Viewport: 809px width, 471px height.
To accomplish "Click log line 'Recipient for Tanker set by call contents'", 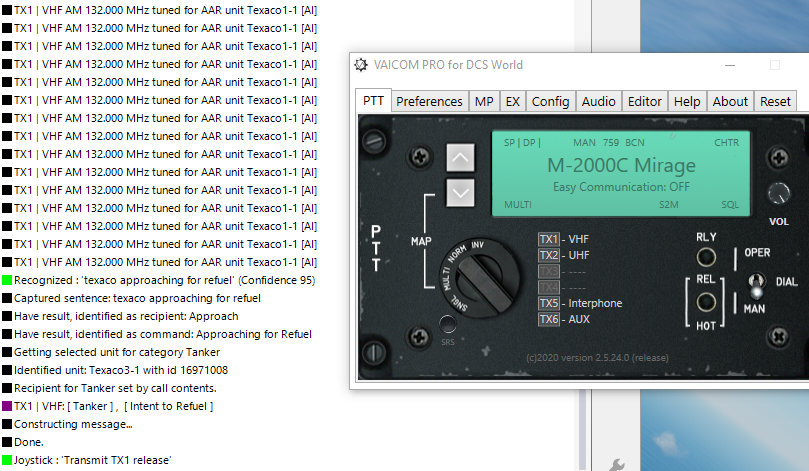I will 115,388.
